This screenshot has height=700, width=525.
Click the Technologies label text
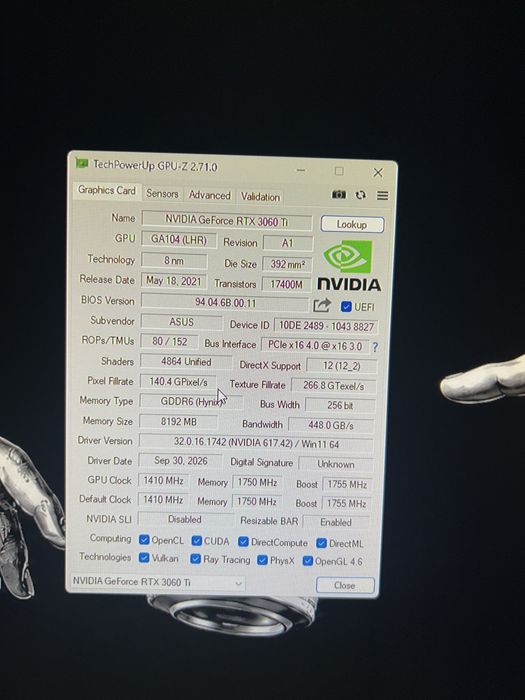105,557
